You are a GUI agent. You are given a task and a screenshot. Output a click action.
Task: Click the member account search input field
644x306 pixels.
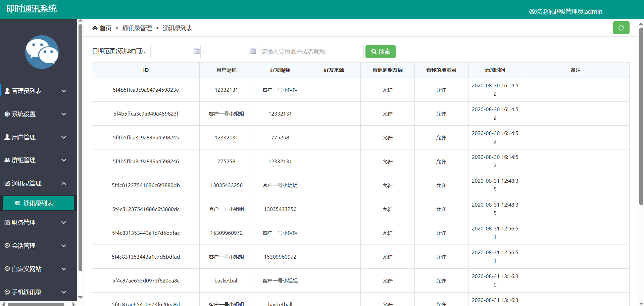click(311, 52)
